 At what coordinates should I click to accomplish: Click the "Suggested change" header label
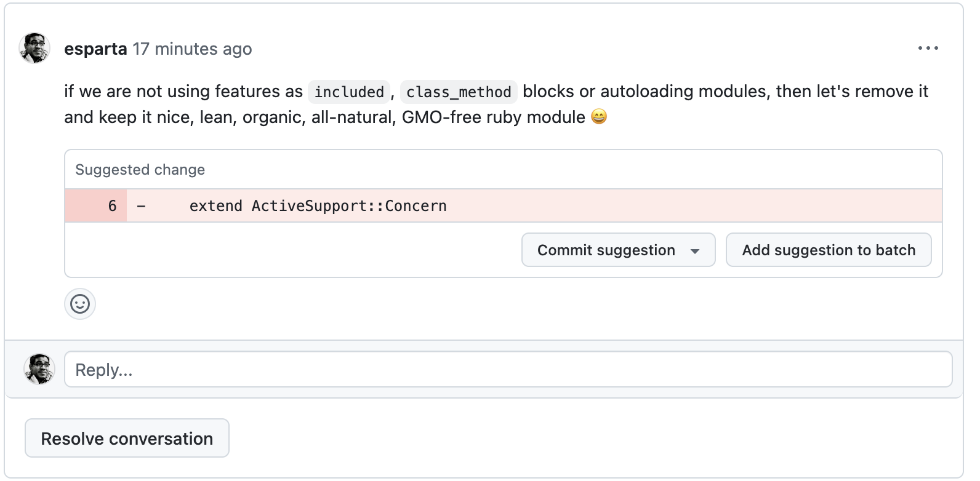click(140, 170)
